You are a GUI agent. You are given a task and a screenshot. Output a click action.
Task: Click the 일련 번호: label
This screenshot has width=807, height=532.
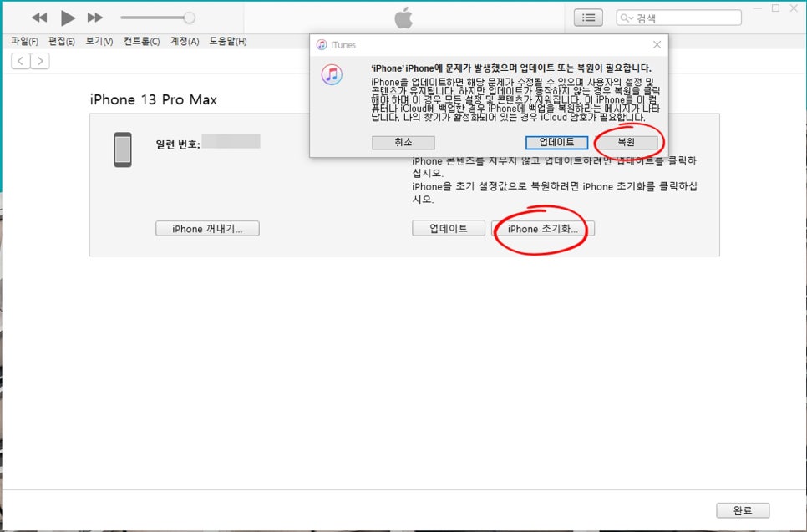(178, 144)
